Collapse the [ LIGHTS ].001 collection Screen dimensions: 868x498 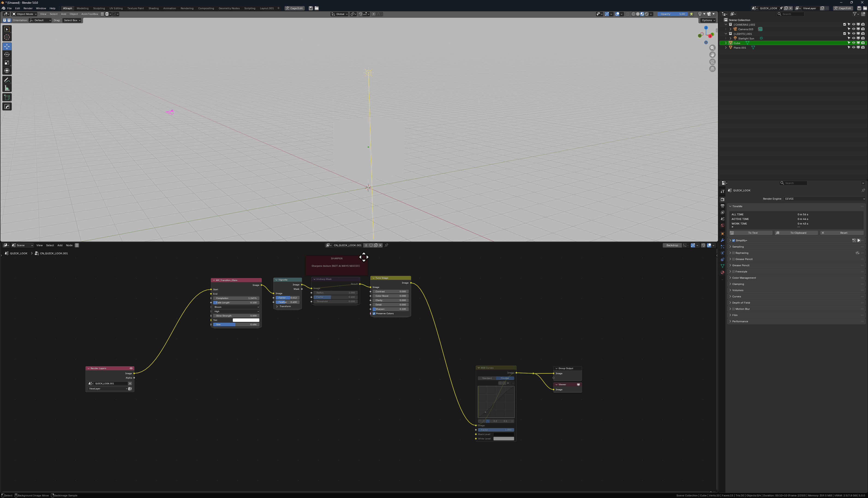point(726,34)
